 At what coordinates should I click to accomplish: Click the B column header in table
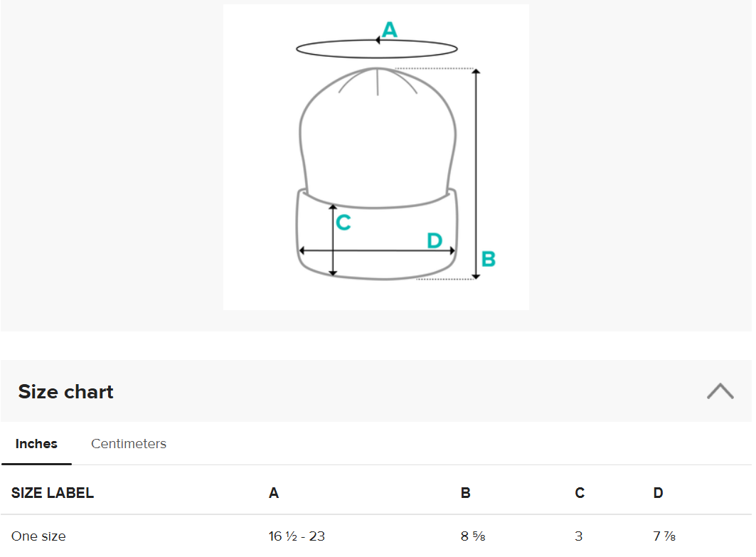tap(466, 493)
